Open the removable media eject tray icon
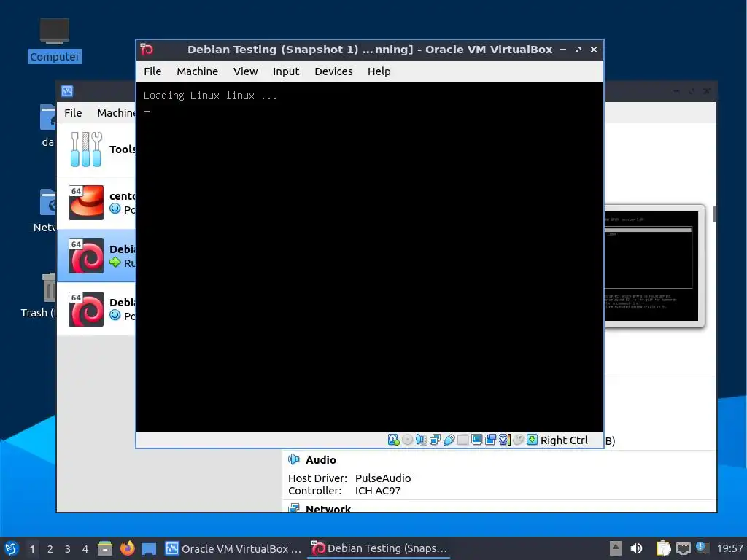747x560 pixels. 616,548
